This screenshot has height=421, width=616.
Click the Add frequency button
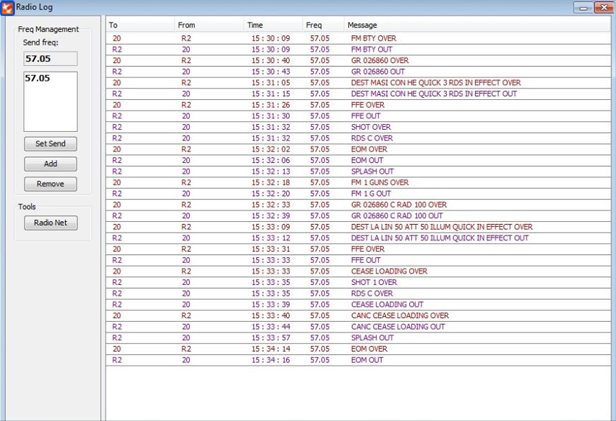(x=50, y=164)
